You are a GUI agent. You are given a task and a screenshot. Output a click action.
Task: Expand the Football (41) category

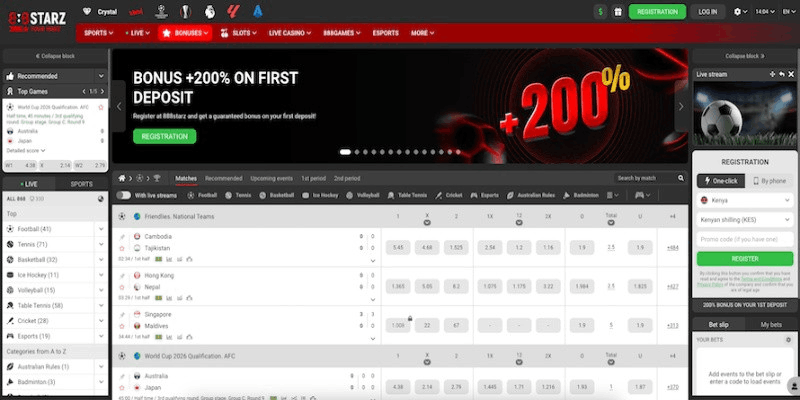[101, 229]
